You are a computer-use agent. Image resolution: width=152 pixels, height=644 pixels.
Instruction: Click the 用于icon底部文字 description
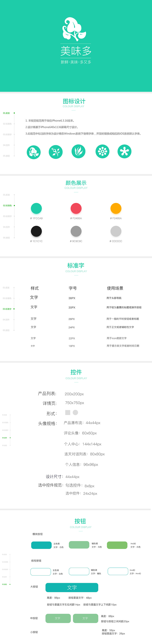117,338
